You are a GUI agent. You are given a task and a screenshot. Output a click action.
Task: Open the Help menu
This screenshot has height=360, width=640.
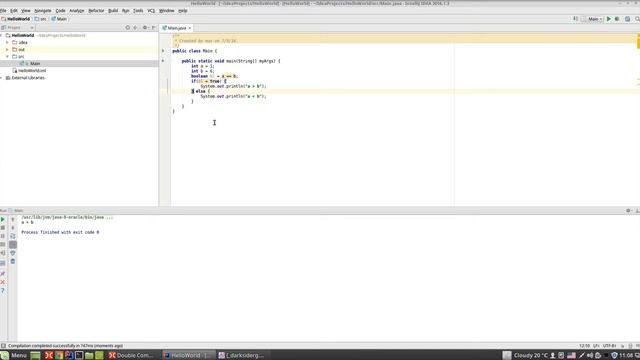183,11
